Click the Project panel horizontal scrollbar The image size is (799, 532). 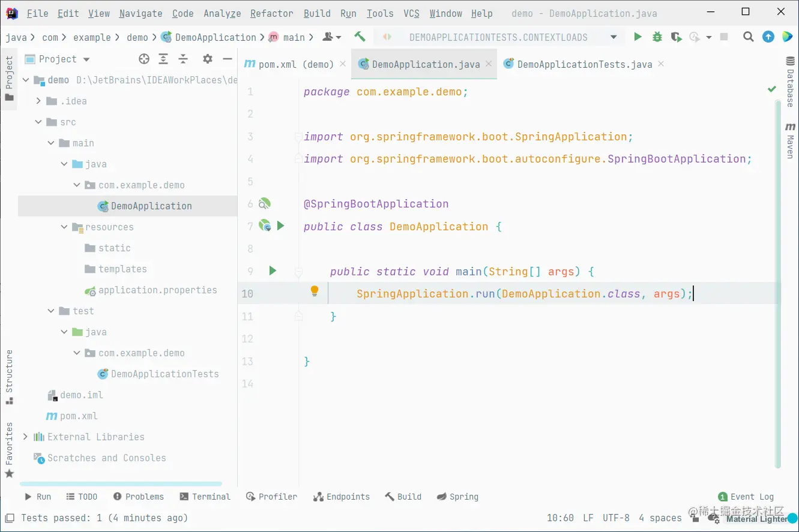121,483
